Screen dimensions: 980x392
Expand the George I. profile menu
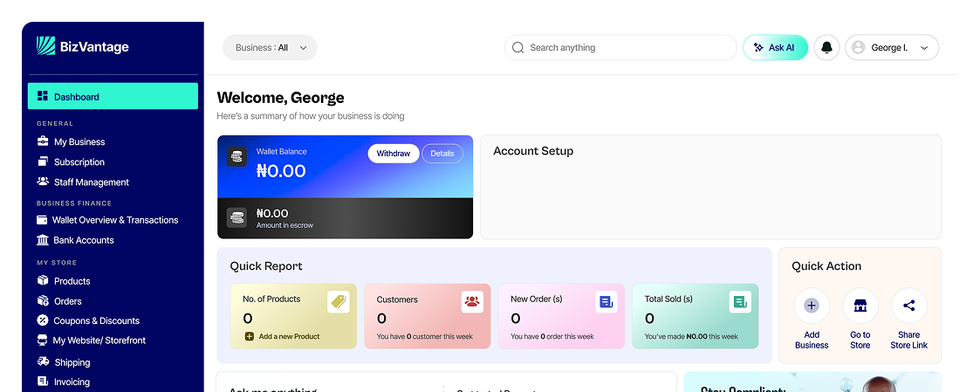pyautogui.click(x=891, y=48)
